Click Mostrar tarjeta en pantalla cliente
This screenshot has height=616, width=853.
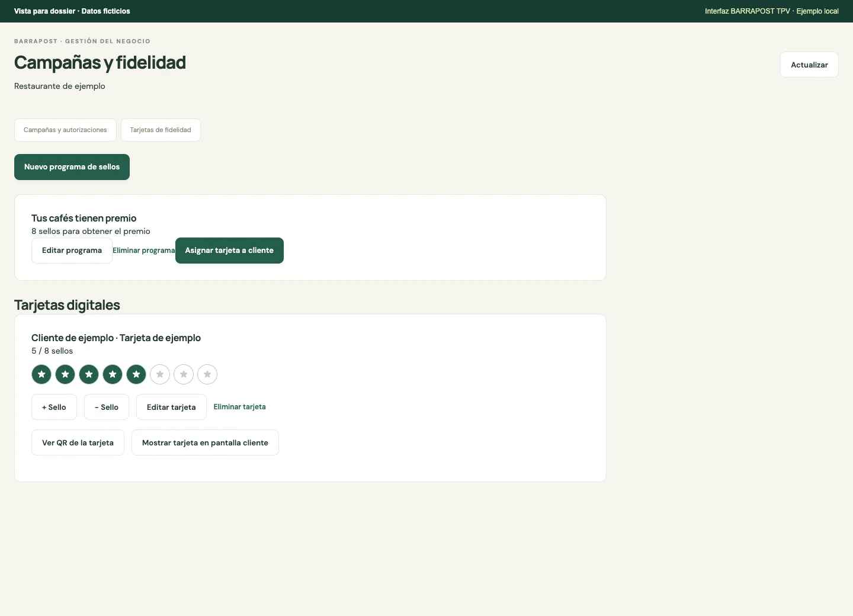205,442
